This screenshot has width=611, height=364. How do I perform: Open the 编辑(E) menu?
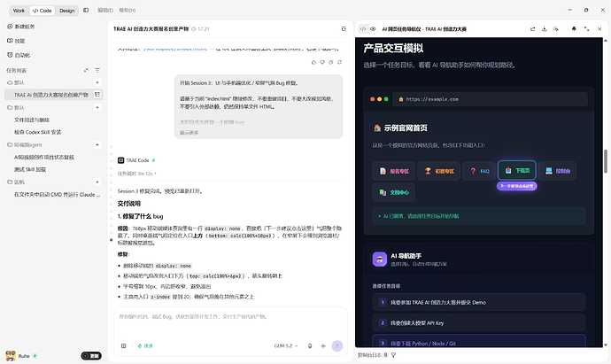[x=105, y=10]
